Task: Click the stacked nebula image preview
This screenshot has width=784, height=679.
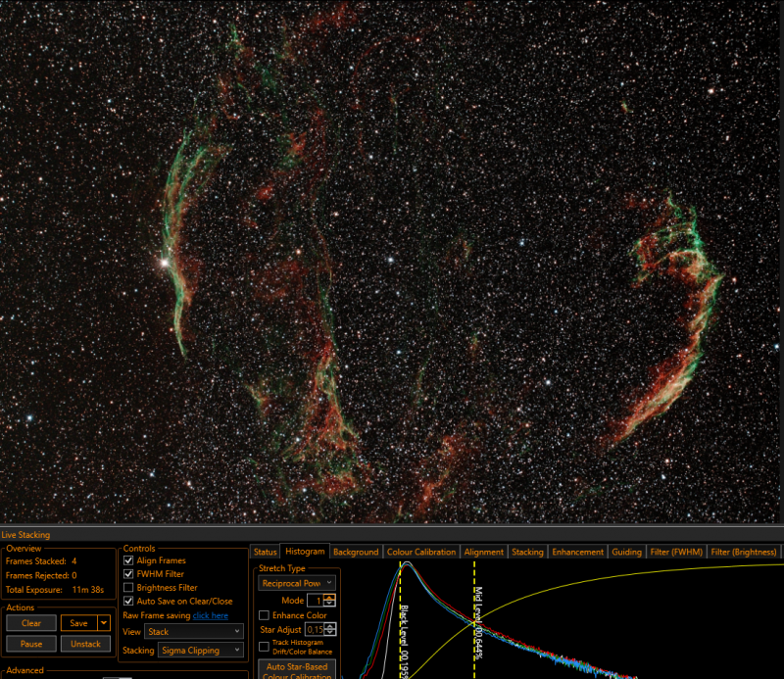Action: pos(392,261)
